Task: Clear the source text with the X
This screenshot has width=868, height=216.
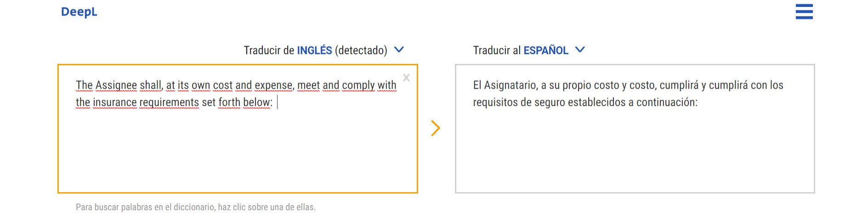Action: coord(406,78)
